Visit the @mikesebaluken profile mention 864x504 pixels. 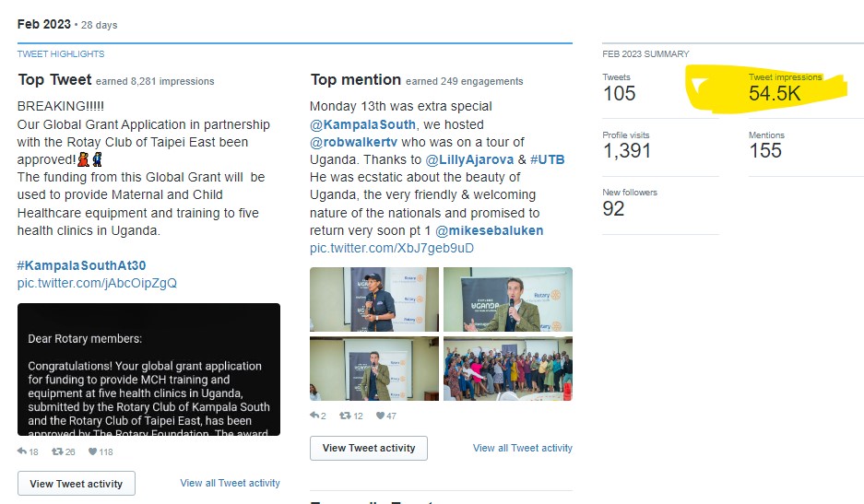(490, 230)
